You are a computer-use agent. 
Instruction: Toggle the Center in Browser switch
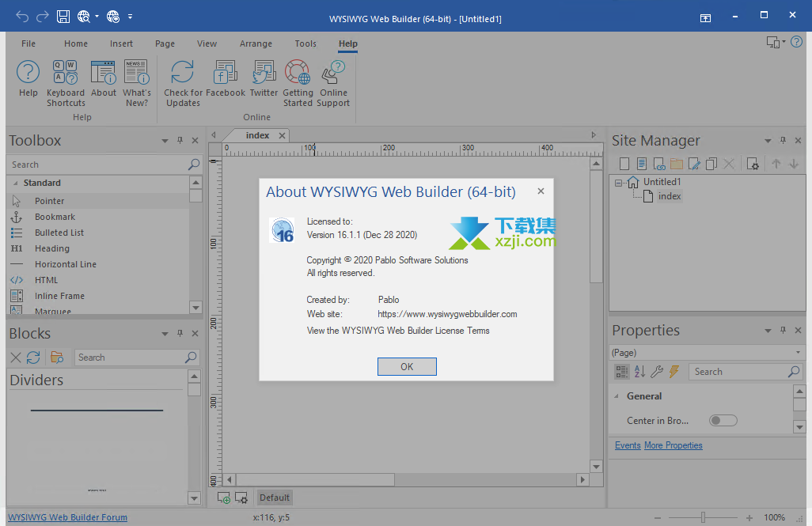[x=723, y=421]
